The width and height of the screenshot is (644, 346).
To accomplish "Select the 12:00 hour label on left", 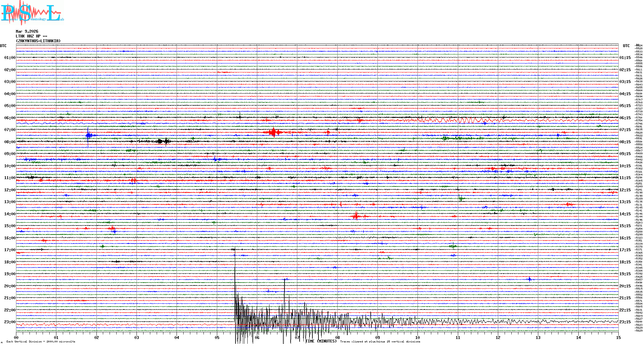I will click(x=10, y=190).
